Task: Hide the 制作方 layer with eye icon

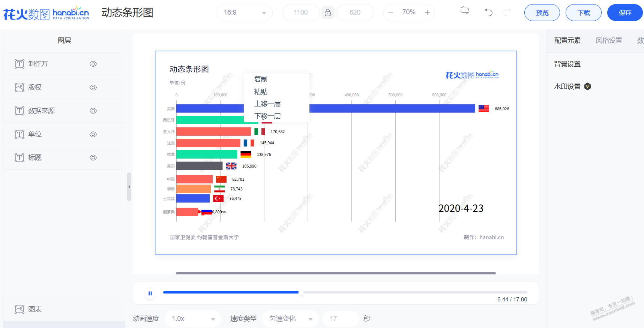Action: [93, 64]
